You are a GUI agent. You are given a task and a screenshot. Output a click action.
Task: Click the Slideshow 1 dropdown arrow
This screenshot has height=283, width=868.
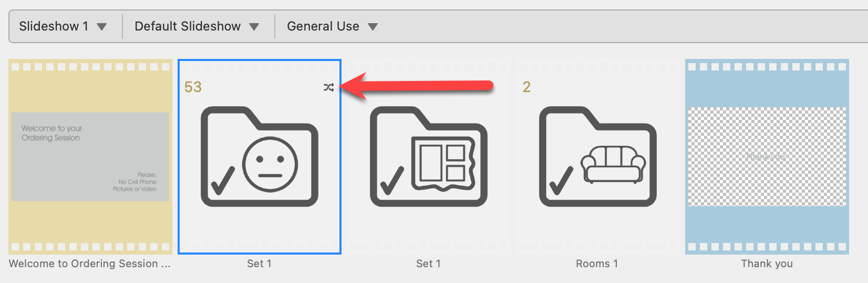pos(102,27)
